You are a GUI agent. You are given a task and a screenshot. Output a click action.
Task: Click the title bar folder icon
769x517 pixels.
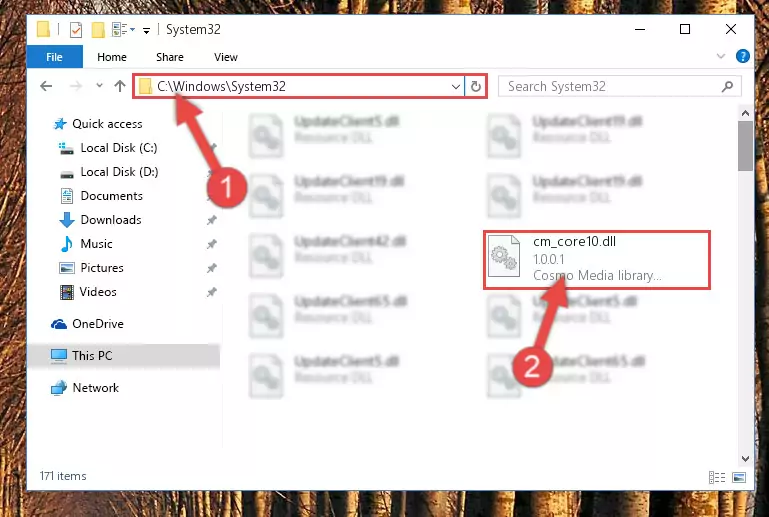coord(44,29)
